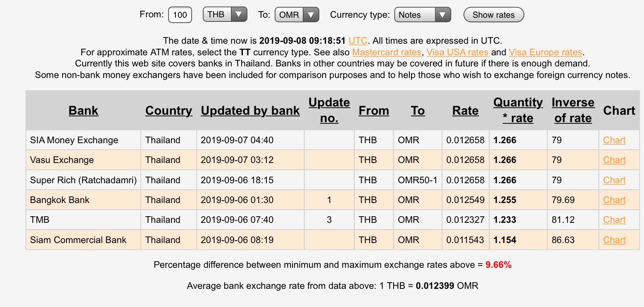Click the 0.012549 rate value

click(465, 200)
